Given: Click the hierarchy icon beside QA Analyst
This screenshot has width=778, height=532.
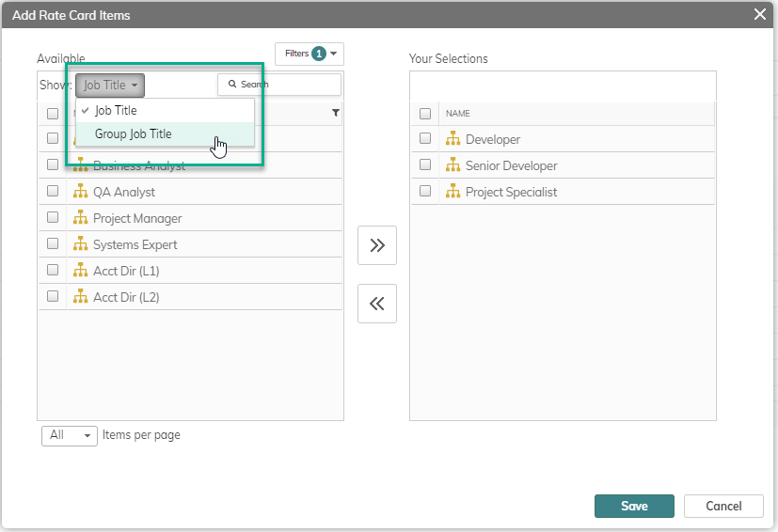Looking at the screenshot, I should pos(80,192).
